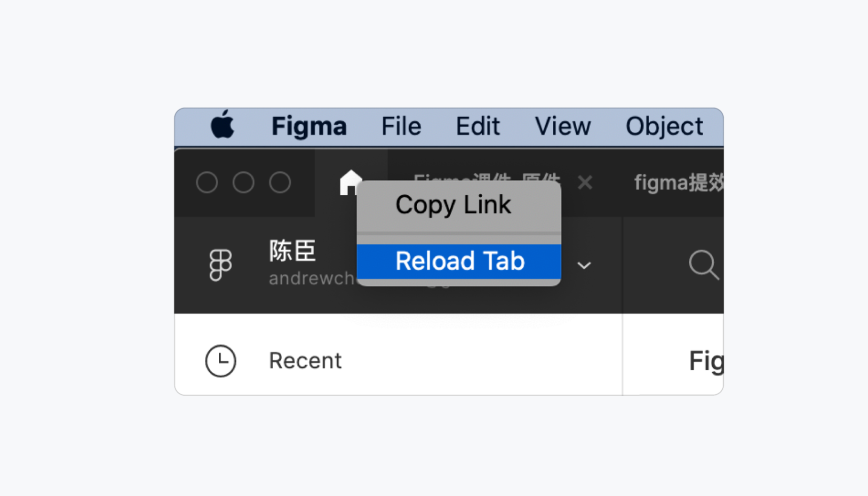Expand the account switcher chevron
868x496 pixels.
point(584,265)
